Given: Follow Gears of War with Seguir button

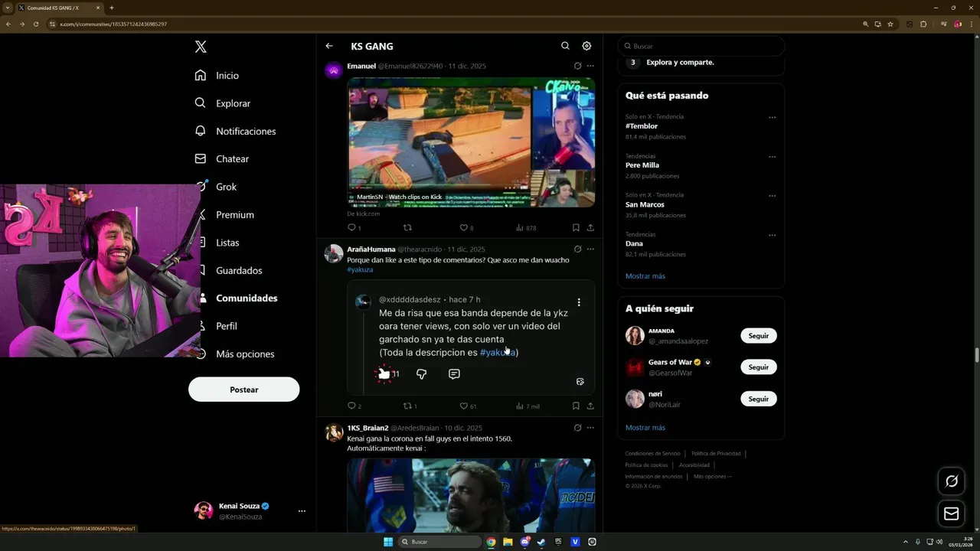Looking at the screenshot, I should (x=759, y=367).
